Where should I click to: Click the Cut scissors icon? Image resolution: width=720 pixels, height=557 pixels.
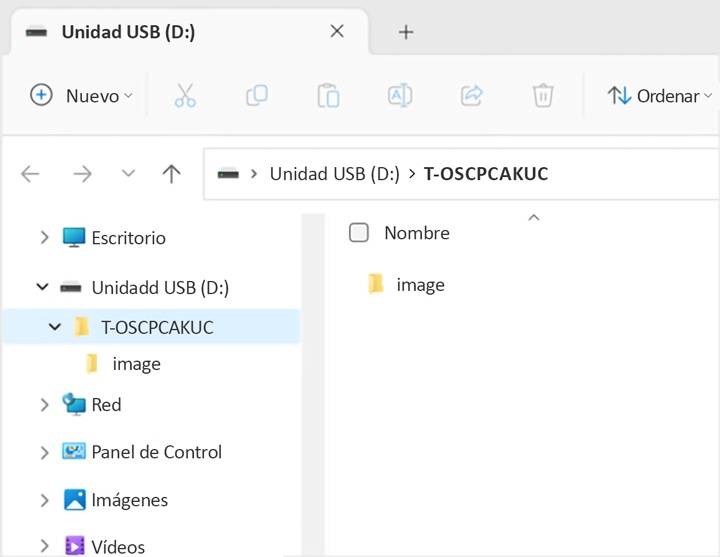click(185, 96)
